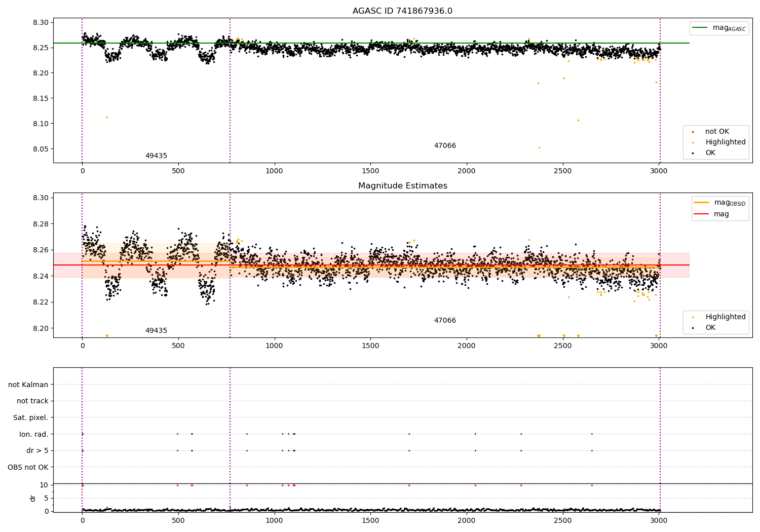Click y-tick 8.26 on Magnitude Estimates plot
Screen dimensions: 760x532
click(41, 250)
